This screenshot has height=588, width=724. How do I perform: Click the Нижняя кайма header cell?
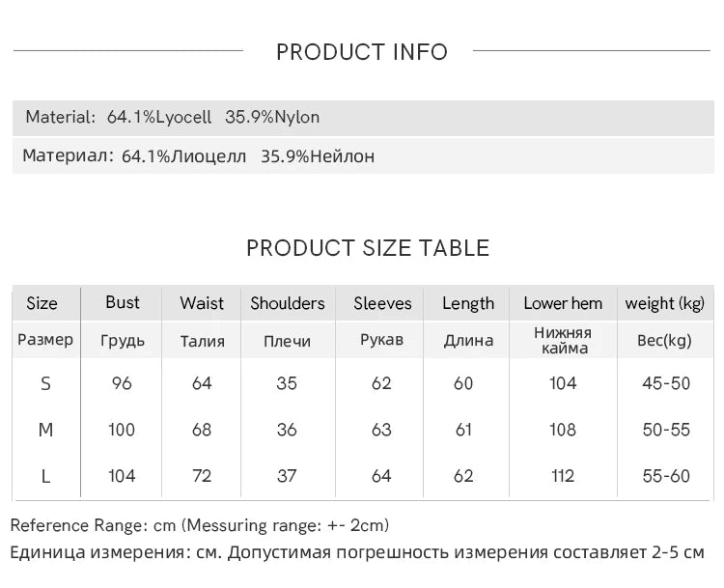(x=563, y=340)
